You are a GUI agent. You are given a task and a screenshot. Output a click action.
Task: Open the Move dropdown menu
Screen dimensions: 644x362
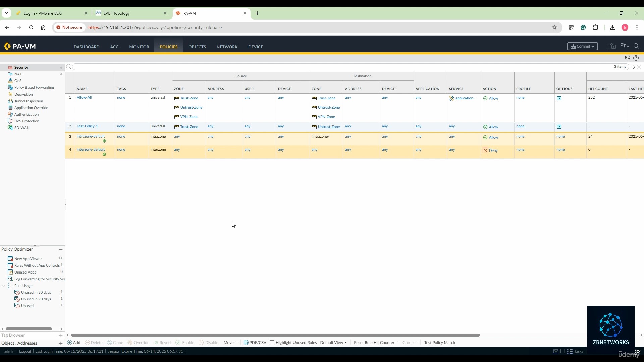[230, 343]
